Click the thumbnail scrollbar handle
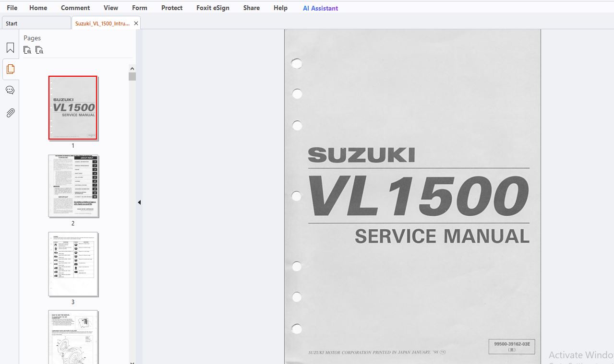 132,76
